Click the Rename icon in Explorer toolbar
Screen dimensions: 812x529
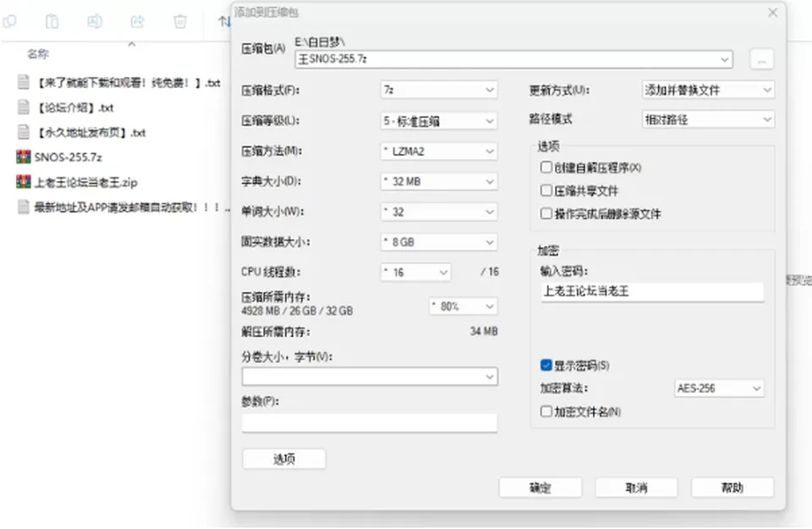[x=95, y=21]
